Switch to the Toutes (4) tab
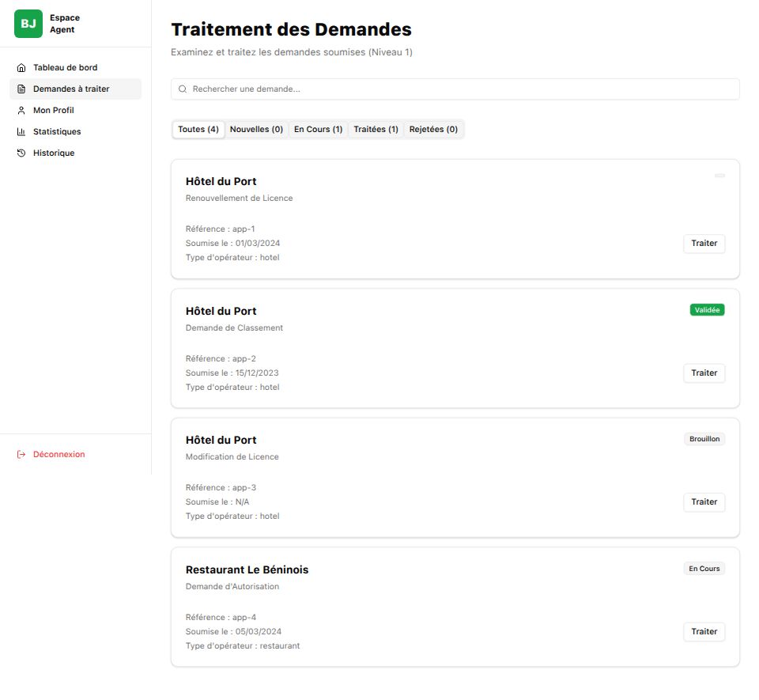759x700 pixels. point(198,130)
